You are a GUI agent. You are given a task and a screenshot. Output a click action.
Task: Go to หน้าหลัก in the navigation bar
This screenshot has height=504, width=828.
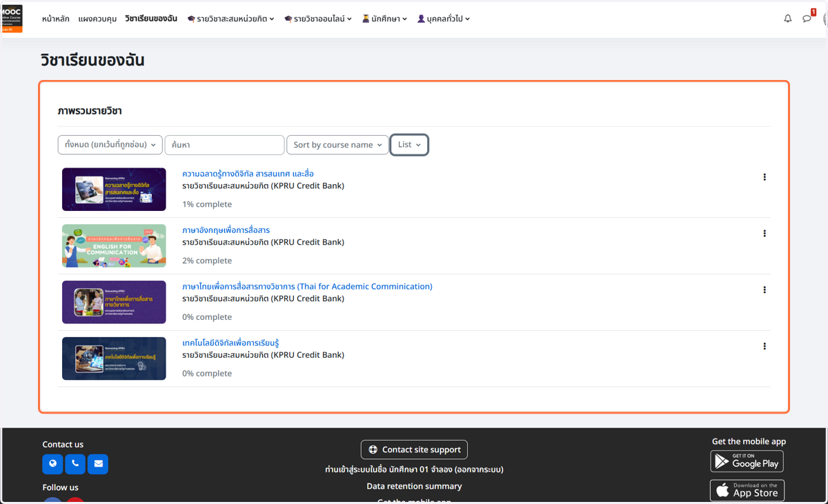tap(56, 19)
